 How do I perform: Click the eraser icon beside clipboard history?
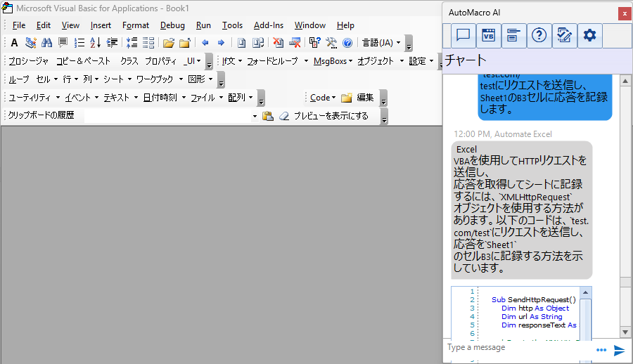(283, 116)
